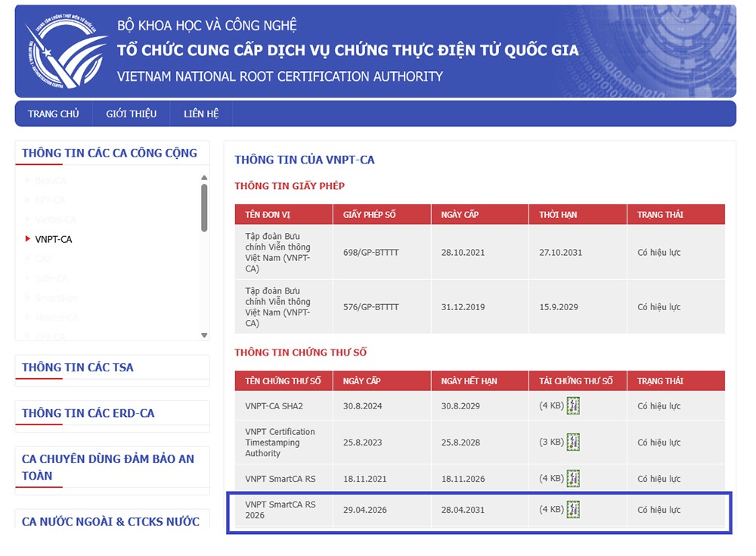Click the VNPT-CA SHA2 certificate name
The image size is (756, 556).
(274, 406)
